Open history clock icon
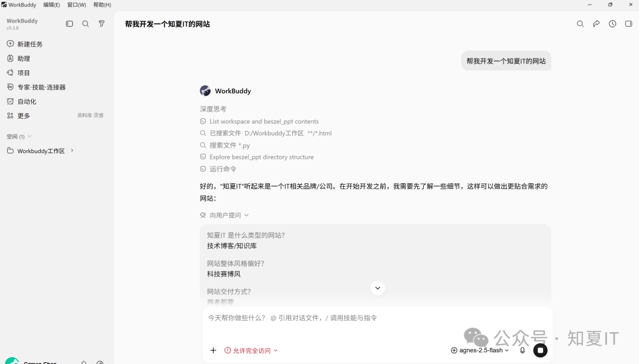 [612, 24]
